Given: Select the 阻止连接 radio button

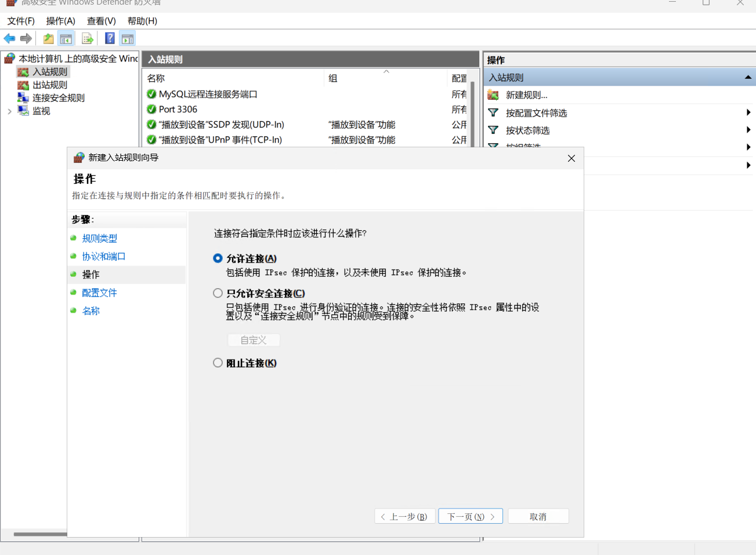Looking at the screenshot, I should coord(218,363).
